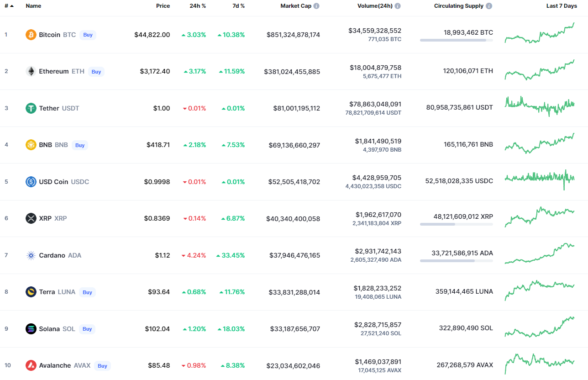Sort by 24h % column header
The image size is (588, 380).
pos(198,6)
